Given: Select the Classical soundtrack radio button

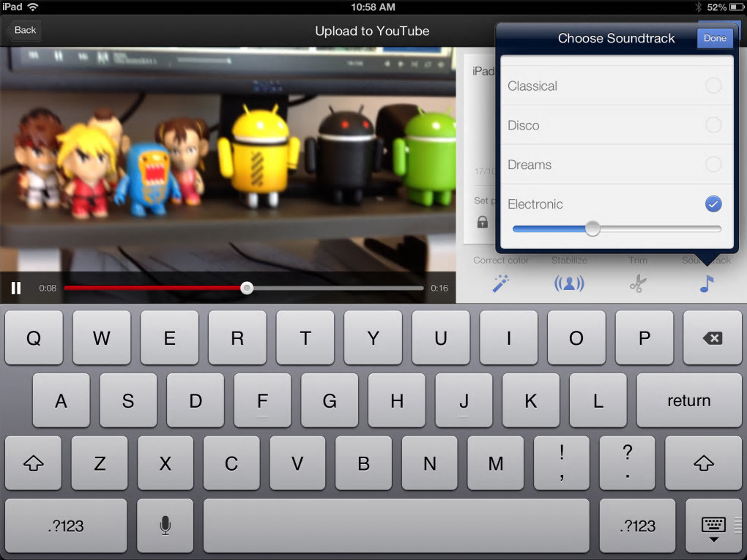Looking at the screenshot, I should [713, 86].
